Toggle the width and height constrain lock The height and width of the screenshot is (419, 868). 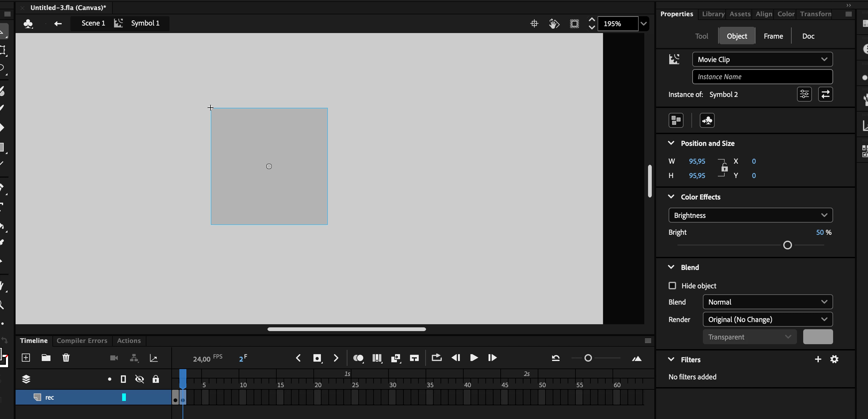(724, 168)
